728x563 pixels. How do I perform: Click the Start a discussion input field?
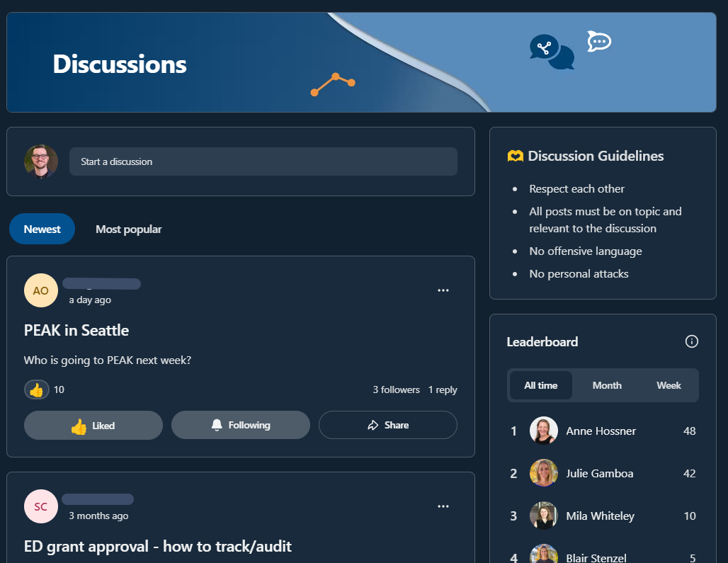pyautogui.click(x=263, y=161)
